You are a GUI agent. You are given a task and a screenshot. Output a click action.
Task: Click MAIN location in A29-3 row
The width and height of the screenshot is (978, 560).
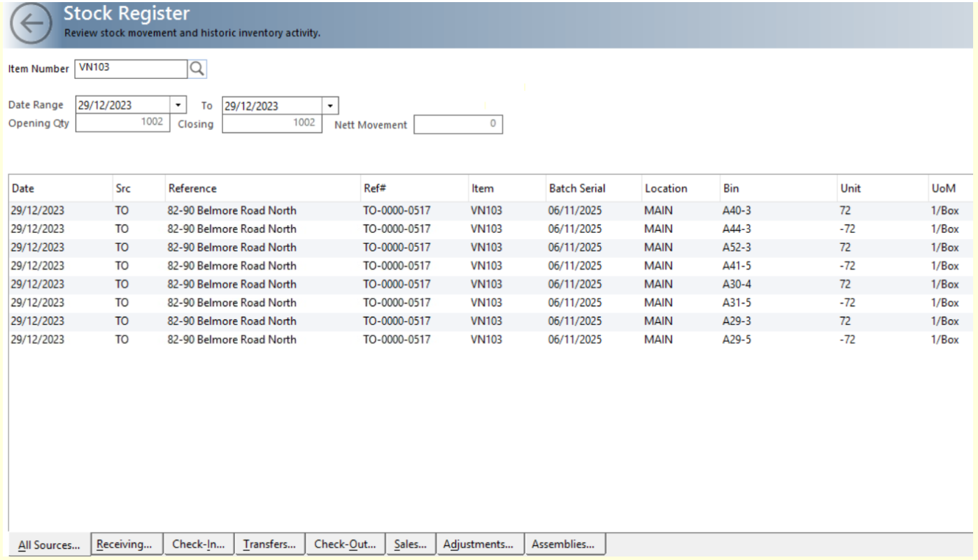coord(658,321)
